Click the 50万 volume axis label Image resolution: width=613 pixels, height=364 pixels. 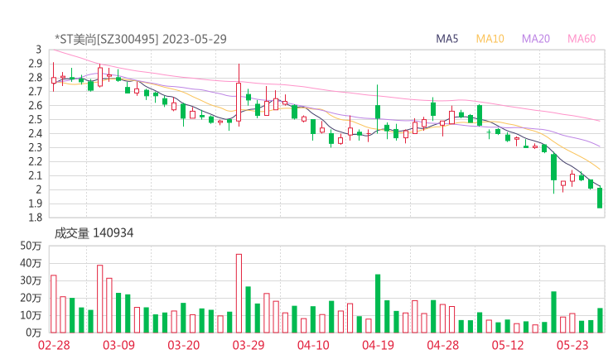31,246
